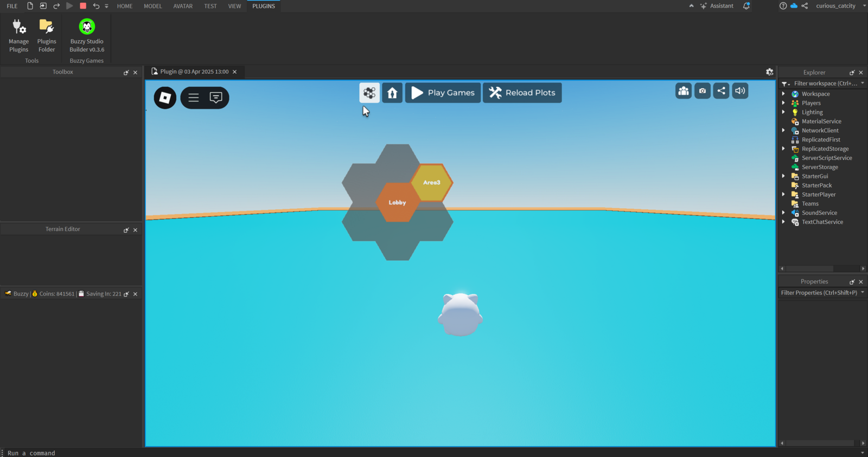This screenshot has height=457, width=868.
Task: Expand the StarterPlayer node
Action: coord(783,195)
